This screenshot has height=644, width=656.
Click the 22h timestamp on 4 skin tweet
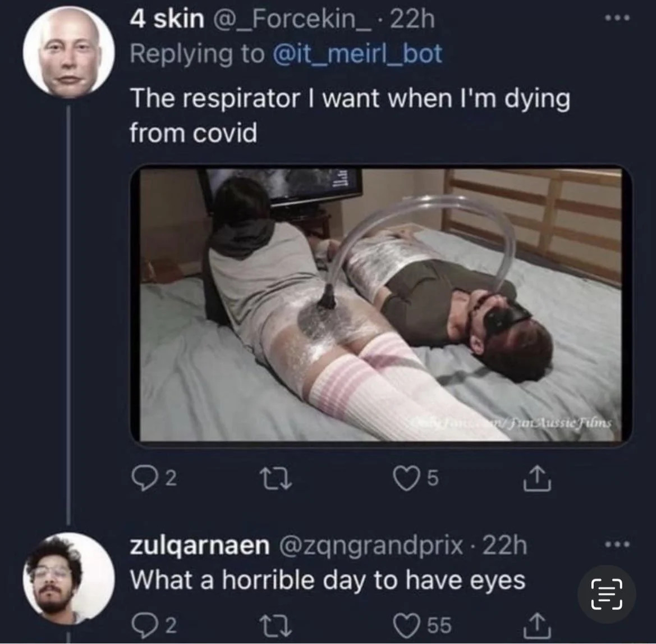[412, 20]
